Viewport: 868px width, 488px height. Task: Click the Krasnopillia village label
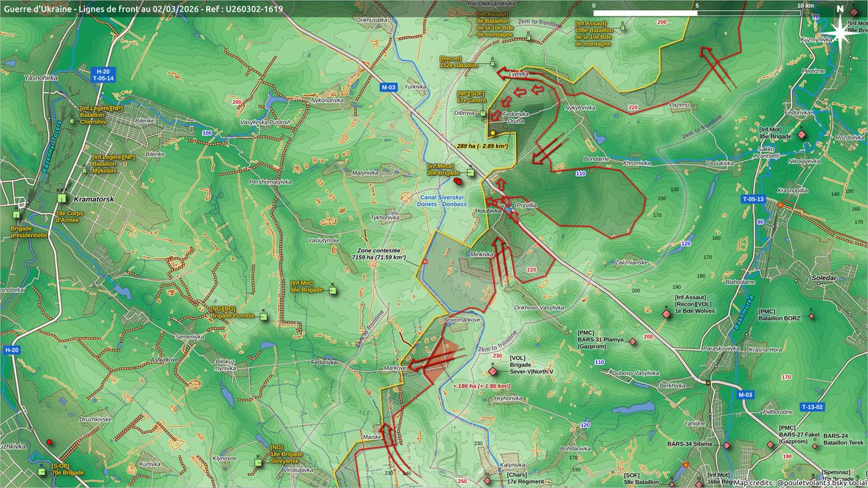point(793,190)
